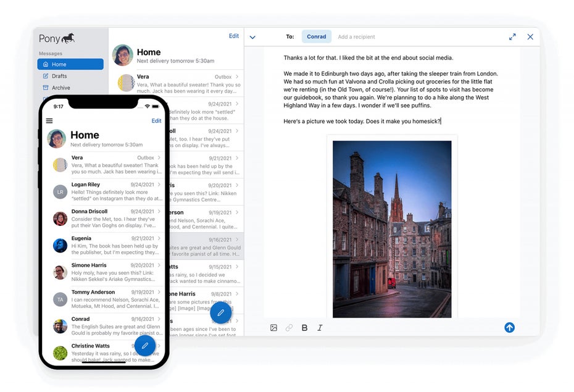Tap Vera's avatar on the phone

(x=60, y=165)
